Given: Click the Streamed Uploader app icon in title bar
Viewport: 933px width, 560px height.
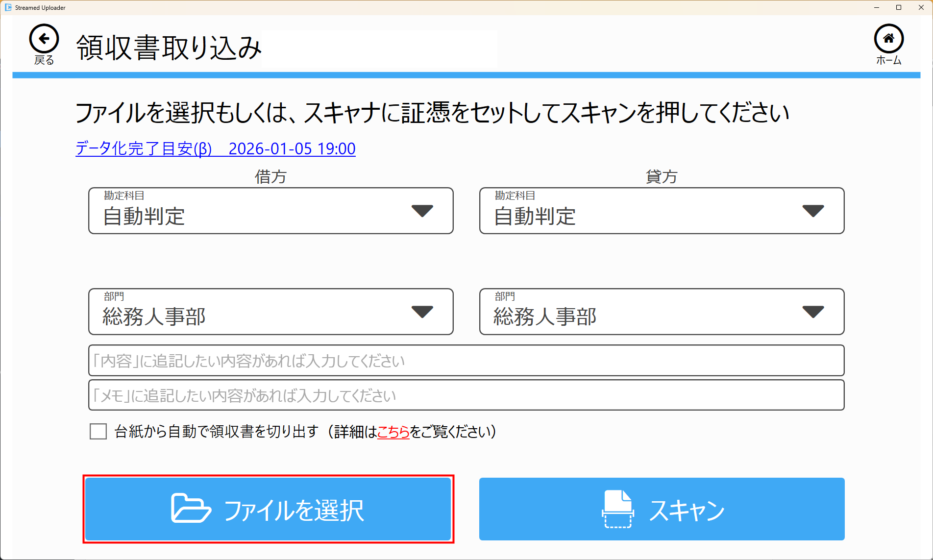Looking at the screenshot, I should pyautogui.click(x=8, y=7).
